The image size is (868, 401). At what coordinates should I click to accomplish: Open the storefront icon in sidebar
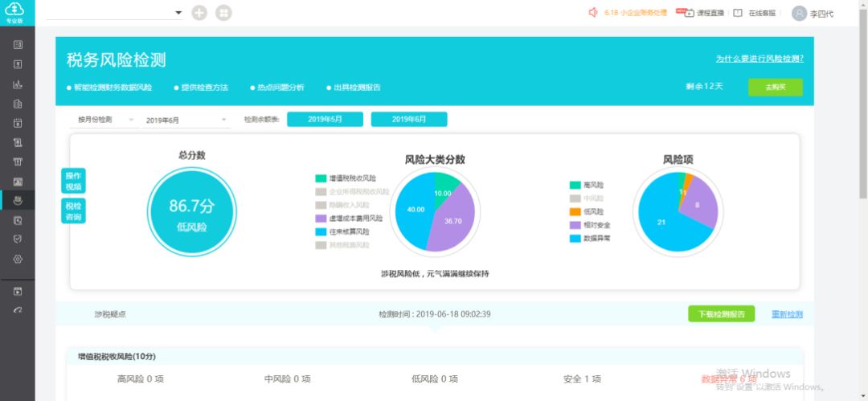(18, 162)
